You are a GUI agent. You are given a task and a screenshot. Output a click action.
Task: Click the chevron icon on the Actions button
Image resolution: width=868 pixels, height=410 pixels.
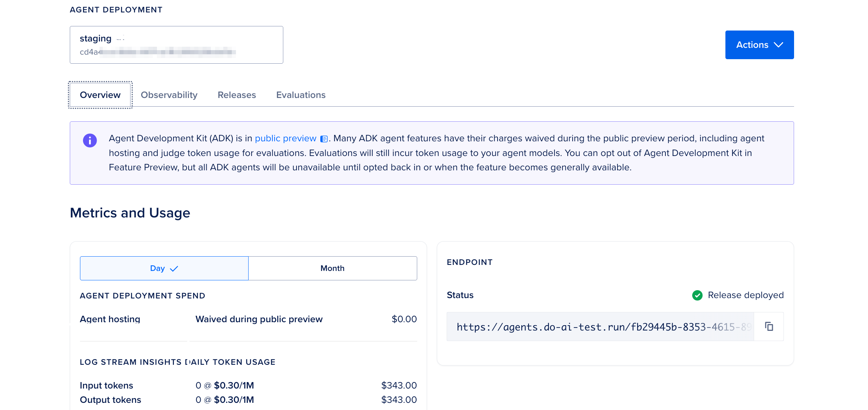click(x=779, y=45)
